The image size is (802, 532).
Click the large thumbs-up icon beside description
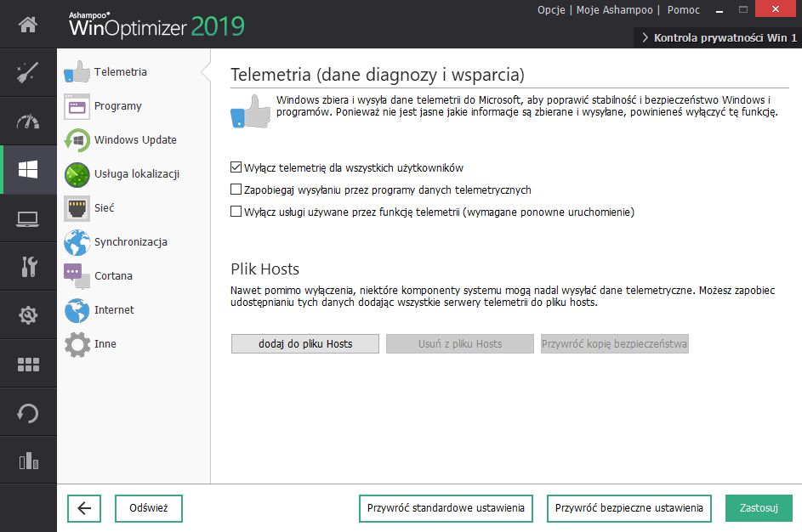pos(250,111)
